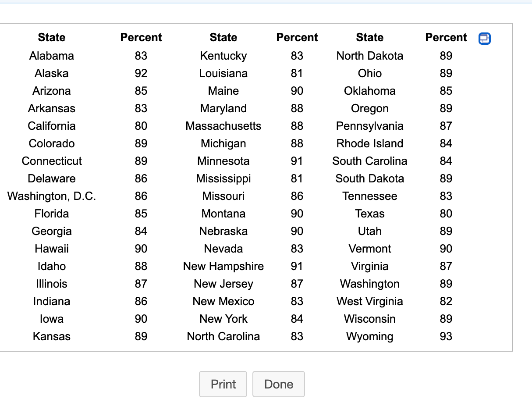Select the Massachusetts table entry
The image size is (532, 399).
pyautogui.click(x=223, y=126)
